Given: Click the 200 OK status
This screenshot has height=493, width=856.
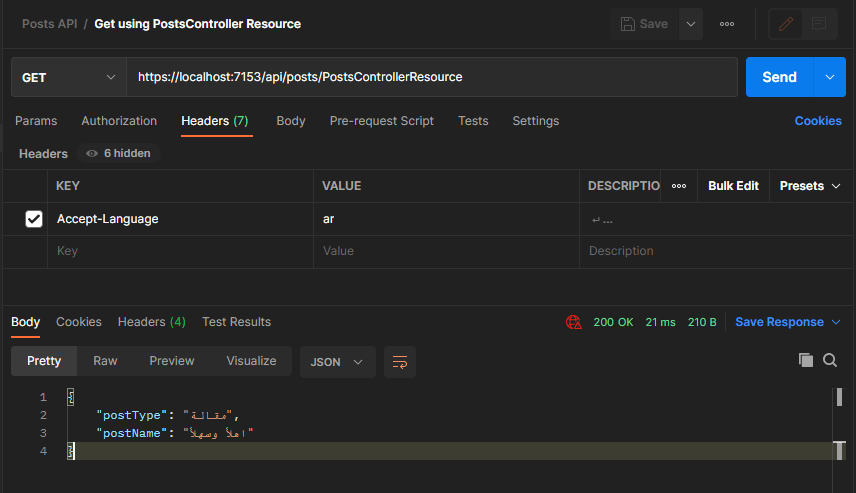Looking at the screenshot, I should (613, 322).
